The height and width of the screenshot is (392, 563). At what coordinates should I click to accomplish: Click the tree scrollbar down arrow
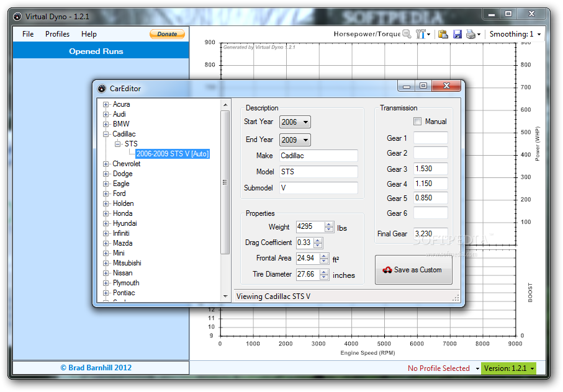point(225,296)
